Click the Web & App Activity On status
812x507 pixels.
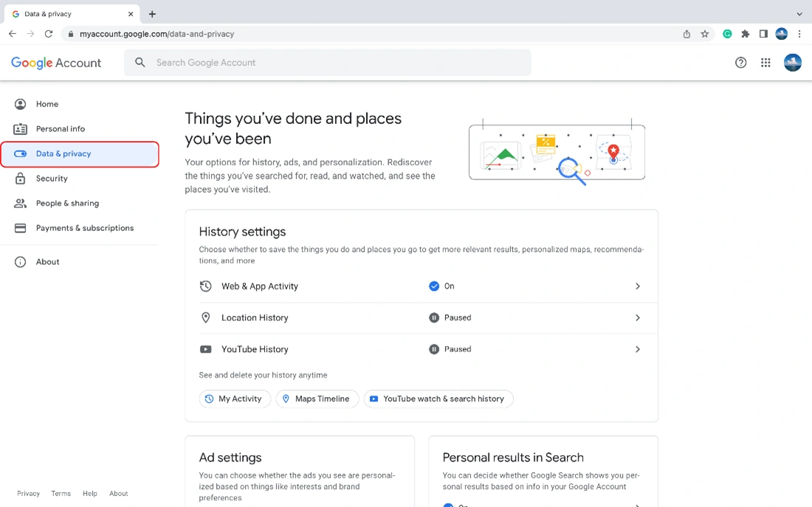[441, 286]
